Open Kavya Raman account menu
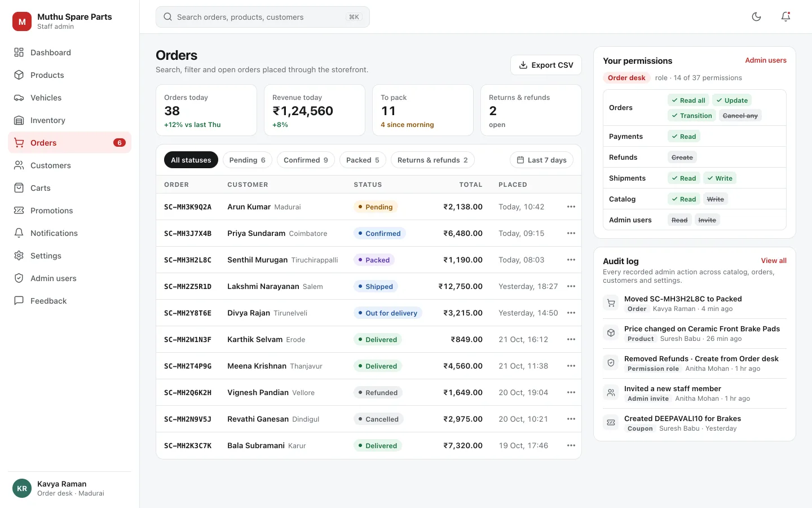 coord(70,488)
